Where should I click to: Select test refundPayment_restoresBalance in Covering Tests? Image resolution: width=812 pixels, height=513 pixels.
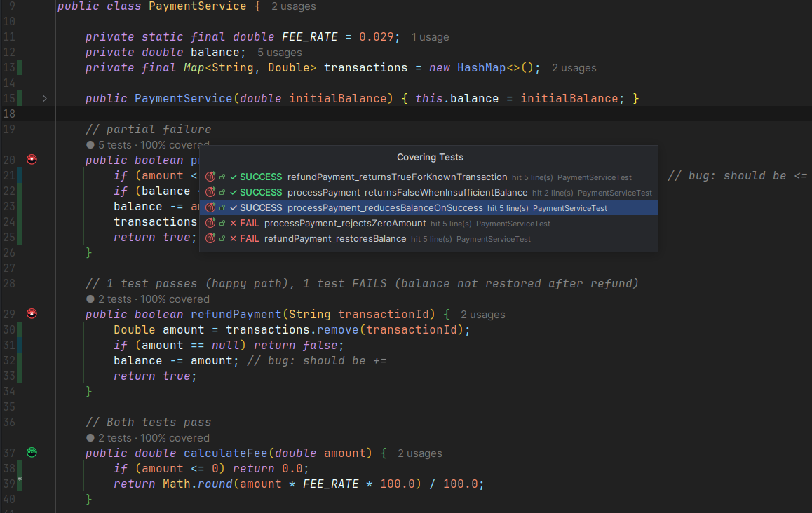click(x=428, y=239)
